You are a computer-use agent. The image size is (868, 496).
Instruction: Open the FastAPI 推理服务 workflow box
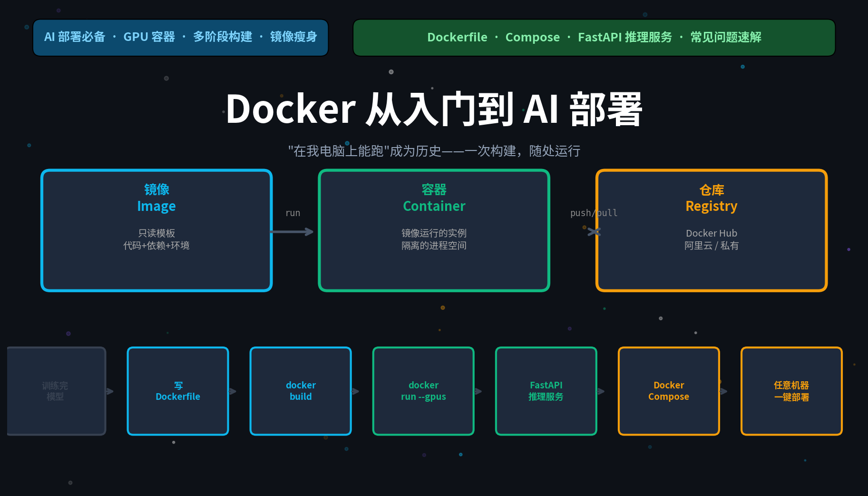point(546,391)
